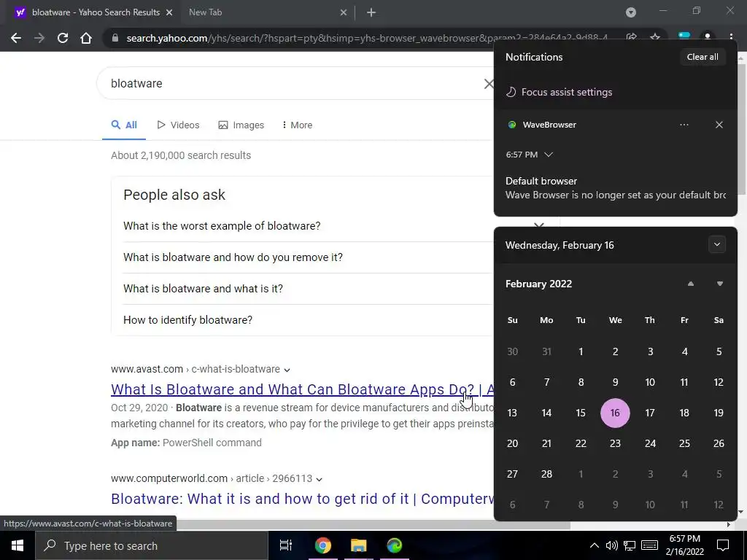The image size is (747, 560).
Task: Go to next month in calendar
Action: (x=720, y=284)
